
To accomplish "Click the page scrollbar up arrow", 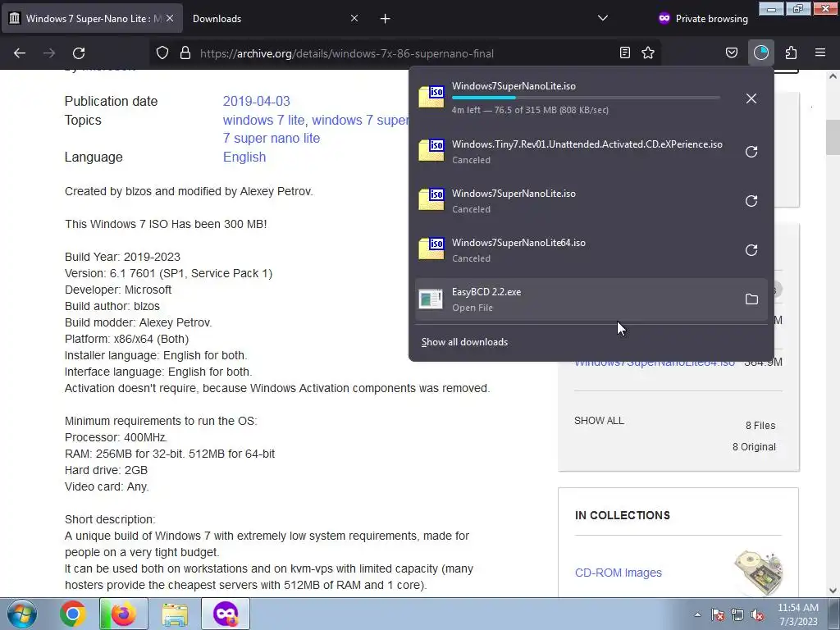I will pos(833,76).
